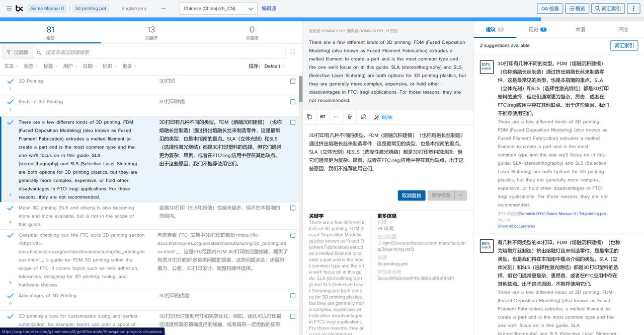Open the kebab three-dot menu top right
The image size is (644, 335).
[x=633, y=8]
